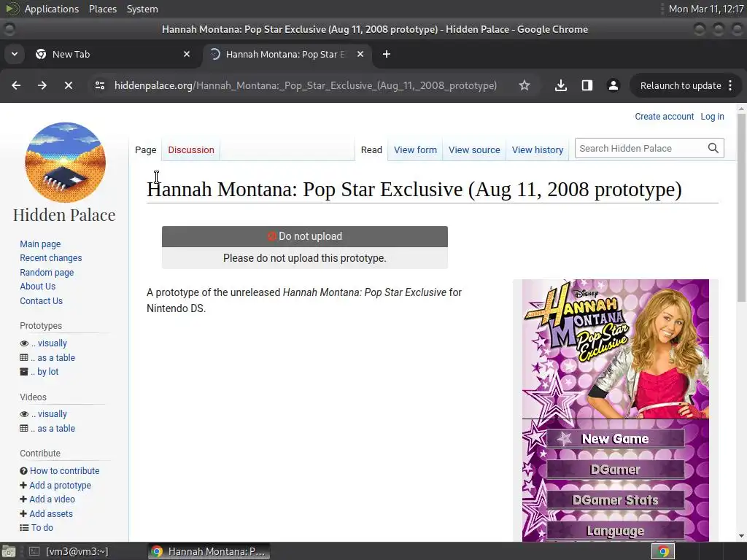Open About Us link
This screenshot has width=747, height=560.
(38, 286)
